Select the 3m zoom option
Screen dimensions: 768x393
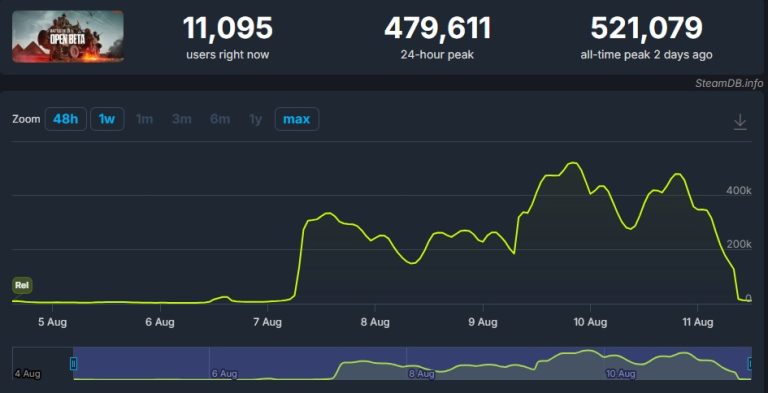point(182,119)
